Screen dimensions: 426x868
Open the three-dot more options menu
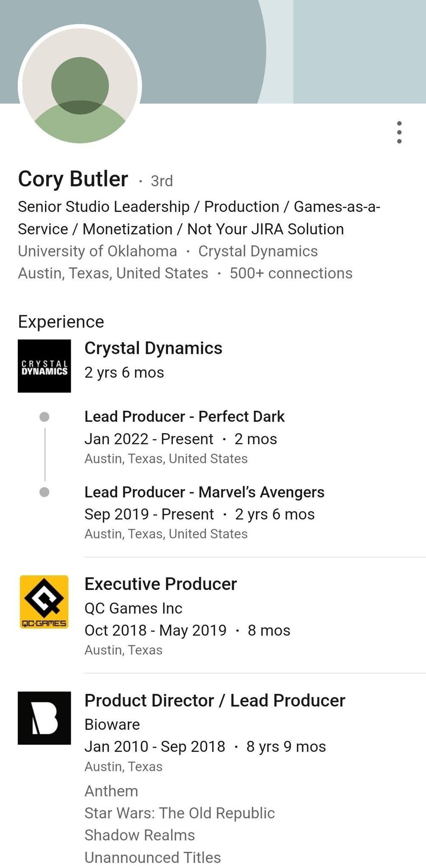point(399,132)
